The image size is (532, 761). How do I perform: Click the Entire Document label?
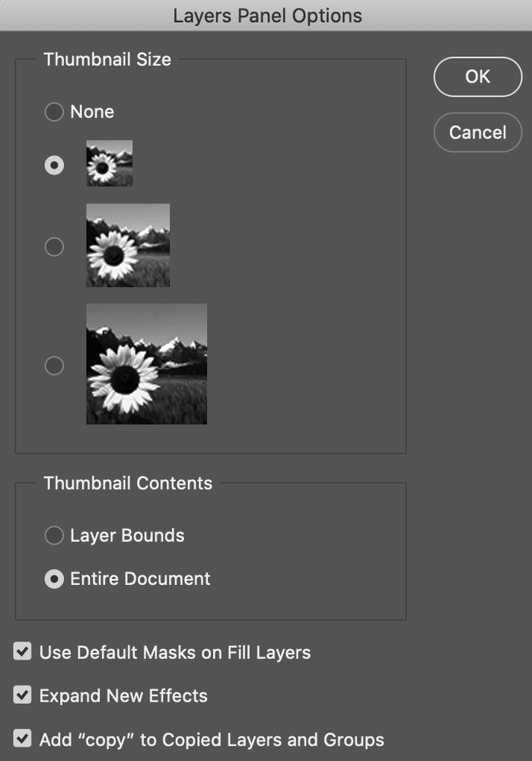140,579
